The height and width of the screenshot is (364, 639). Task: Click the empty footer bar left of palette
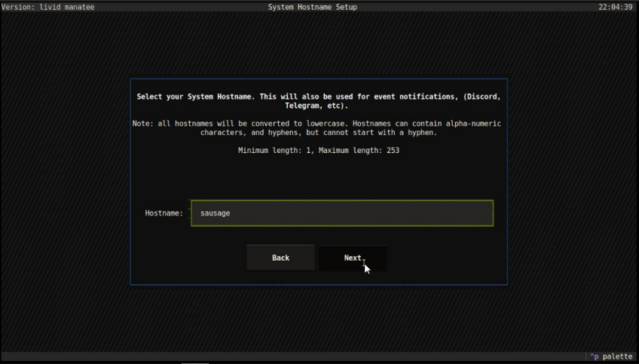pos(301,356)
